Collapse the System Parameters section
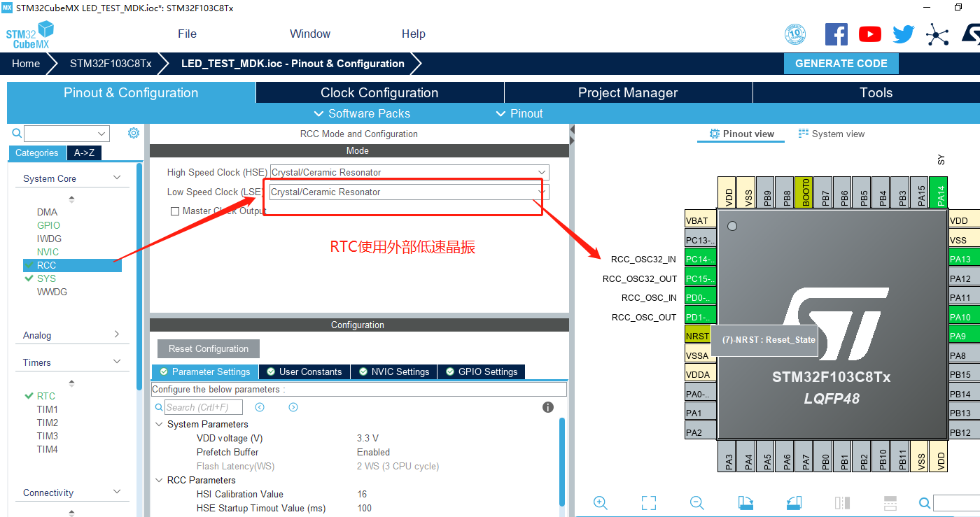 click(158, 424)
